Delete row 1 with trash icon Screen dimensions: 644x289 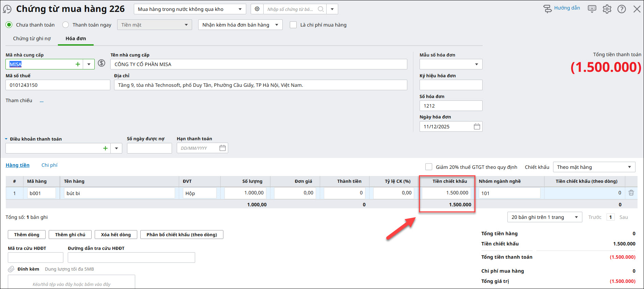(631, 193)
